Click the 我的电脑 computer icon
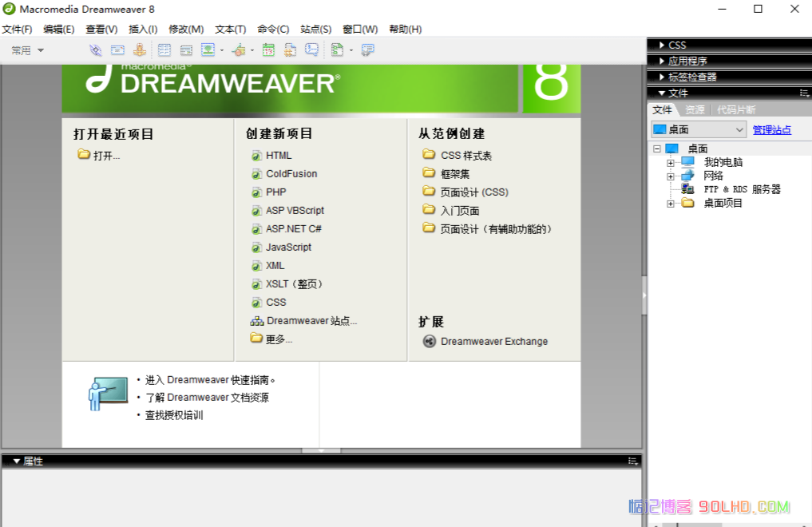Image resolution: width=812 pixels, height=527 pixels. click(x=687, y=162)
